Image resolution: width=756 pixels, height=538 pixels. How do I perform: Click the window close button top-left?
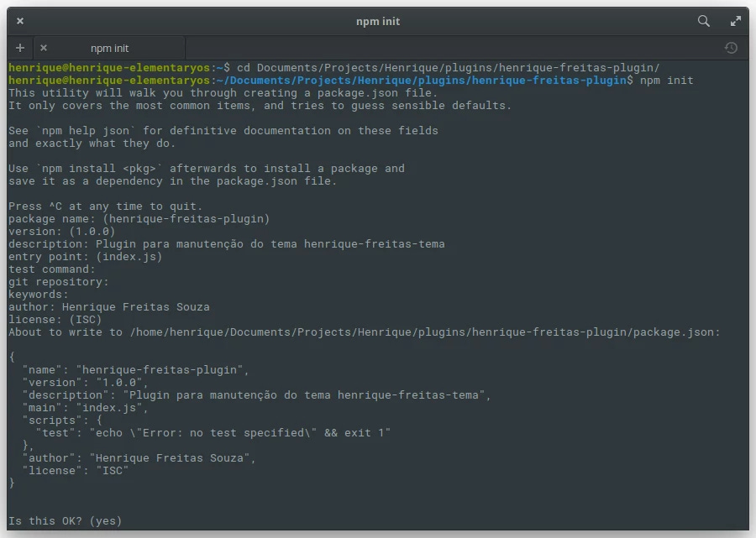coord(19,21)
